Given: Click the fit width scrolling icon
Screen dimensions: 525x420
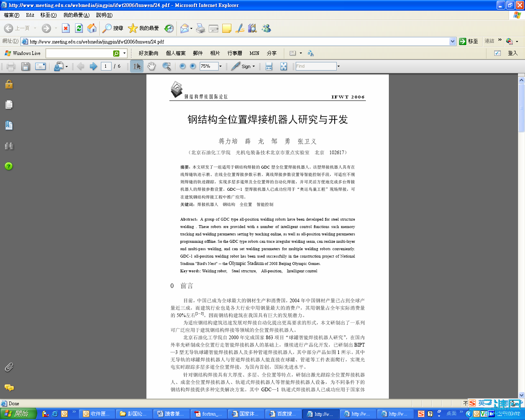Looking at the screenshot, I should click(269, 66).
